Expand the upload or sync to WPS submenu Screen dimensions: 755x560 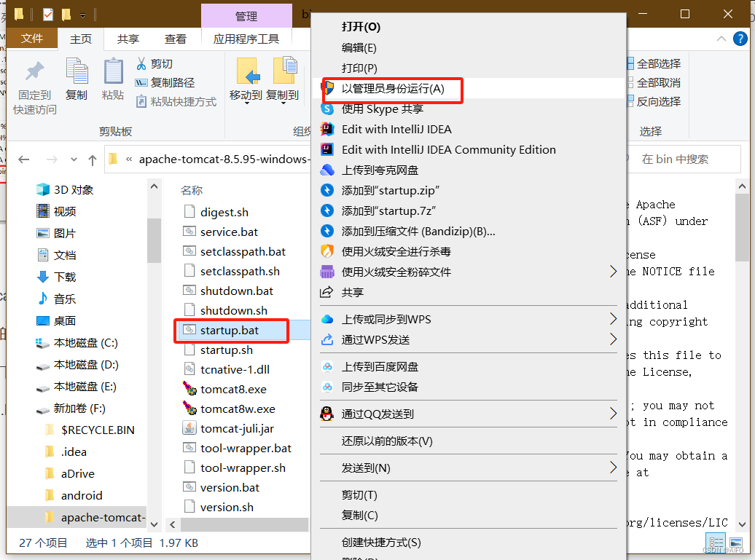pyautogui.click(x=613, y=318)
